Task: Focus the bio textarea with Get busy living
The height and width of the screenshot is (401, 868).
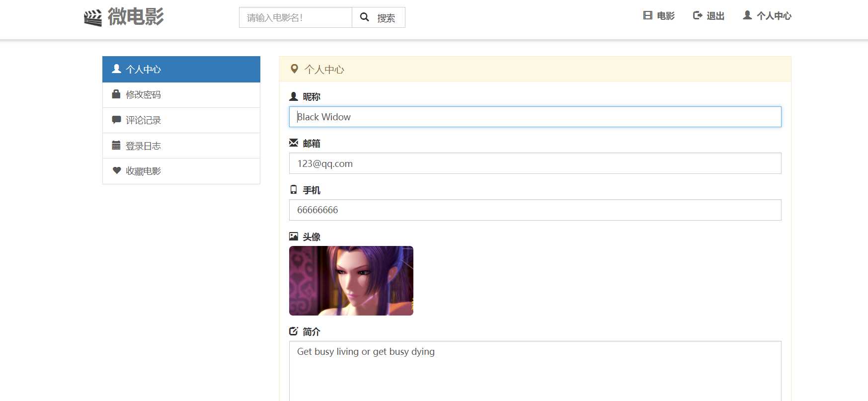Action: pyautogui.click(x=535, y=371)
